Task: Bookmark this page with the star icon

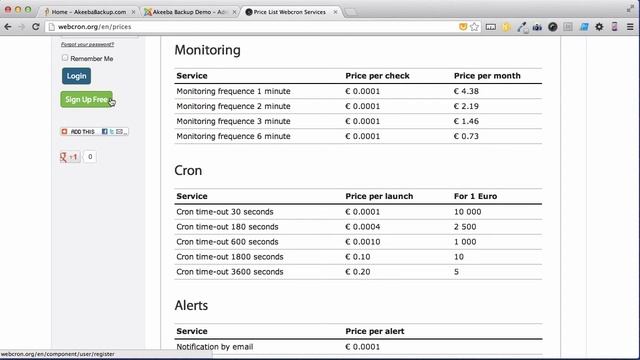Action: point(474,27)
